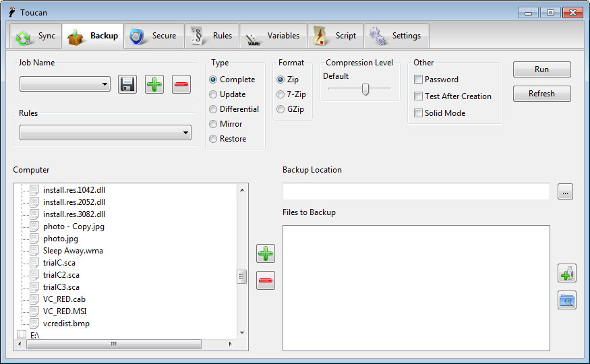Click the Run button
Image resolution: width=590 pixels, height=364 pixels.
click(x=542, y=69)
